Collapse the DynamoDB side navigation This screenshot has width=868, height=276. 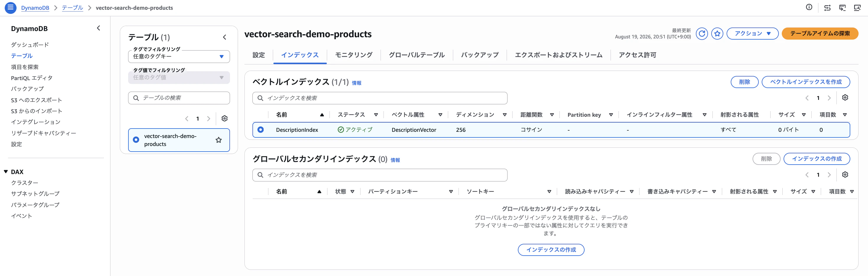click(x=98, y=28)
